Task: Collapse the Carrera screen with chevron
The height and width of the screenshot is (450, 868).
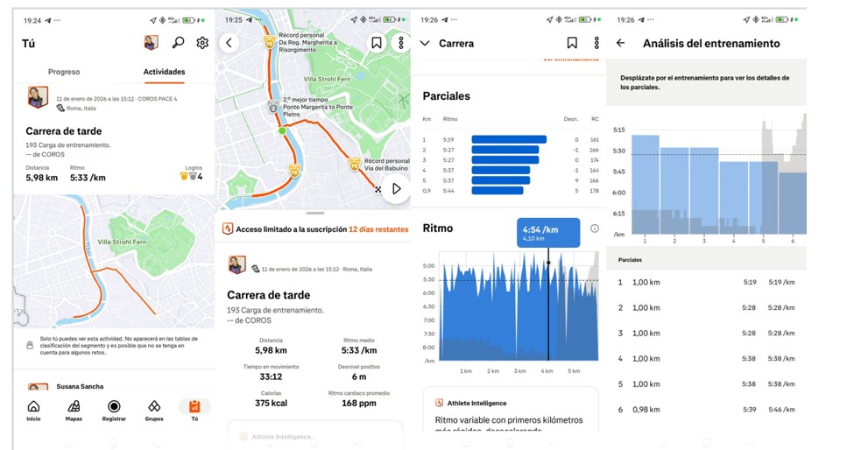Action: pyautogui.click(x=426, y=43)
